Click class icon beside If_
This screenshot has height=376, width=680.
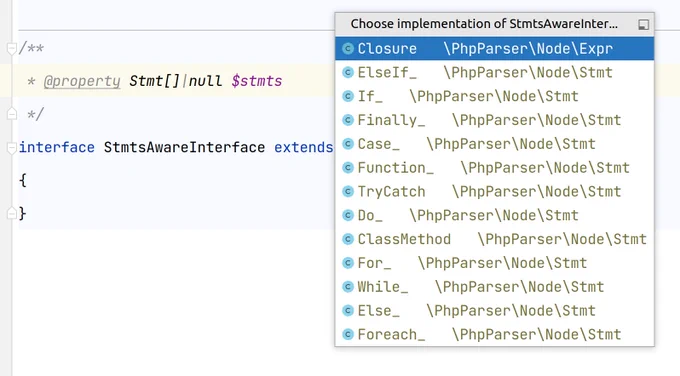[348, 96]
